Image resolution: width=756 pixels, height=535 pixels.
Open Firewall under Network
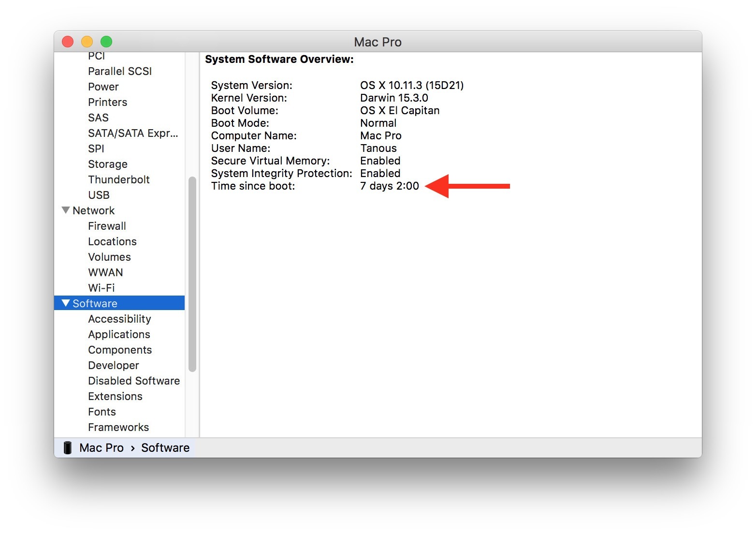click(107, 226)
